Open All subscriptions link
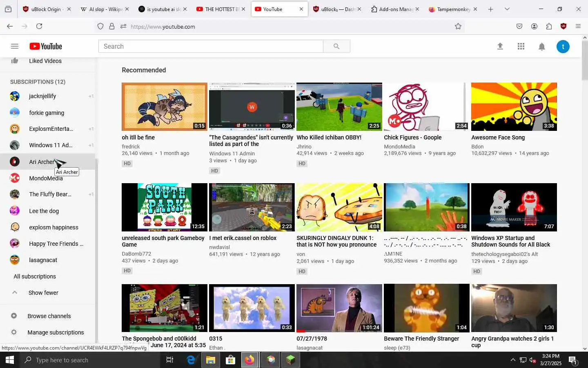 pyautogui.click(x=35, y=276)
